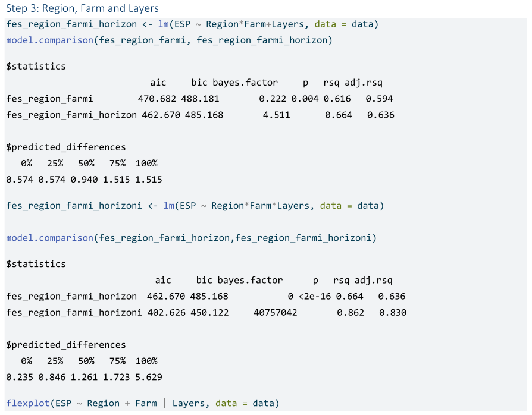Image resolution: width=532 pixels, height=415 pixels.
Task: Click the first $predicted_differences label
Action: coord(65,147)
